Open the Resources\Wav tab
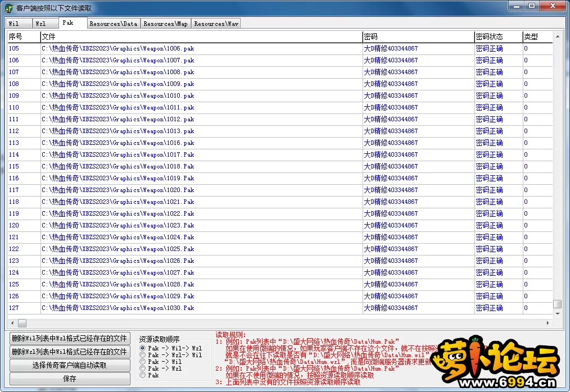570x392 pixels. click(216, 24)
